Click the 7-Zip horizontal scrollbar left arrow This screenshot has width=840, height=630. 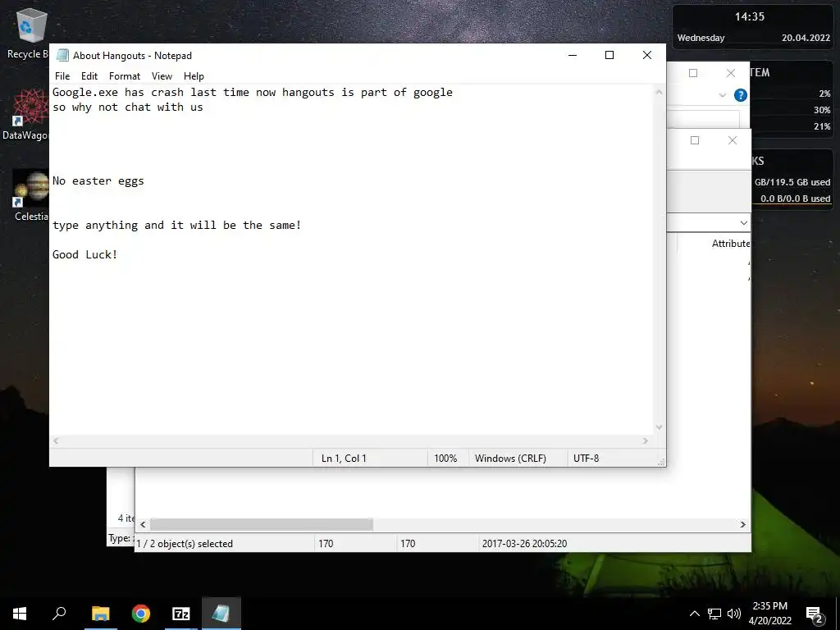click(x=143, y=524)
